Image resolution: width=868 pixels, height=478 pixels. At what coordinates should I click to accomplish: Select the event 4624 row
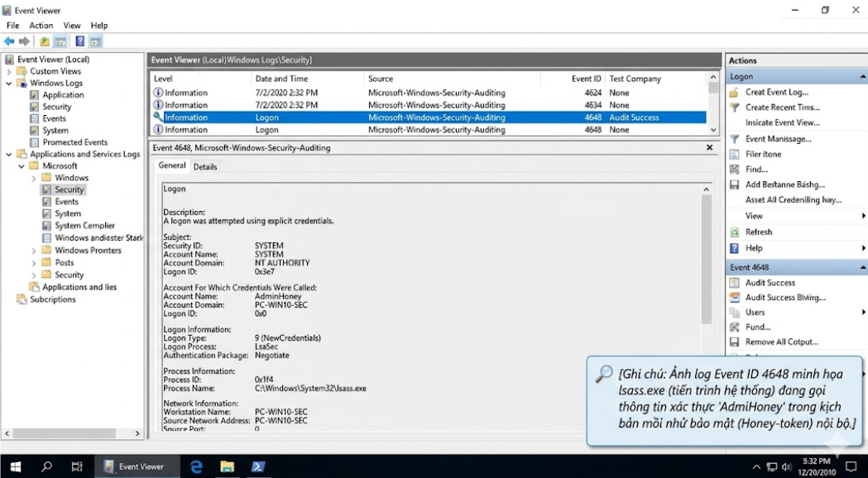pos(429,93)
